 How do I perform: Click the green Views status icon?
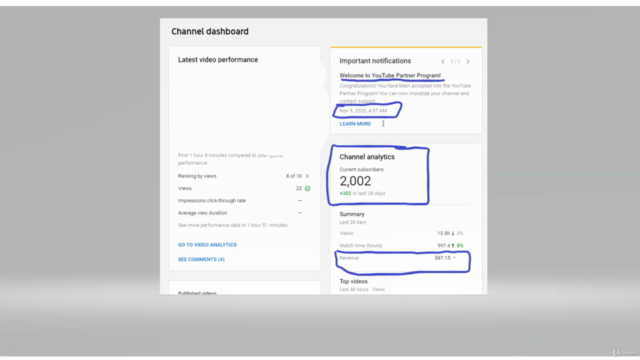click(x=307, y=188)
